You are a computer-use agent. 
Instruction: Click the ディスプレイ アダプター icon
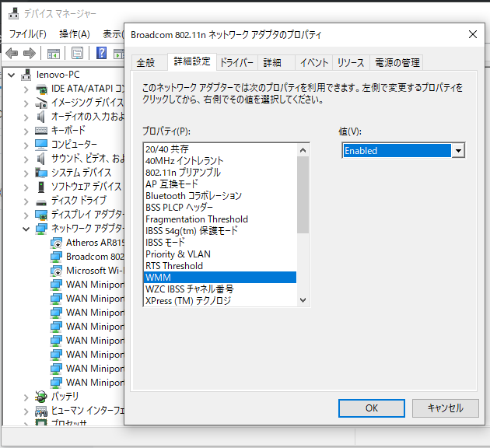(x=41, y=215)
